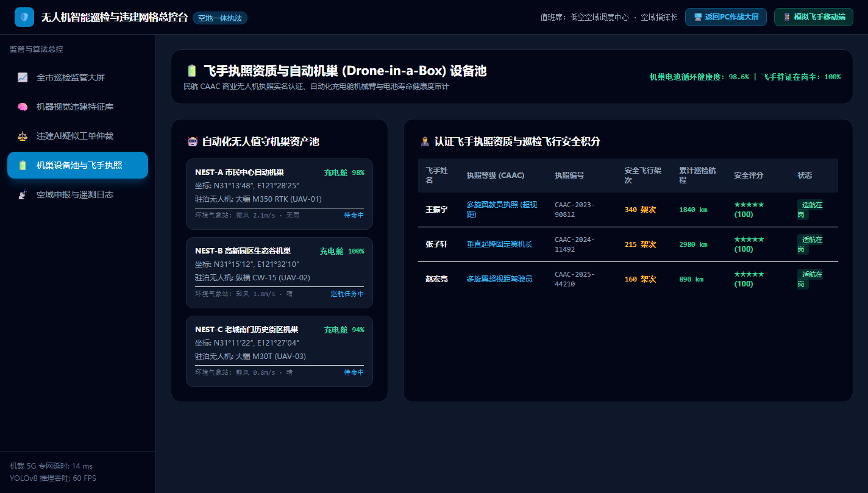The height and width of the screenshot is (493, 868).
Task: Click the chart icon beside 全市巡检监管大屏
Action: click(23, 77)
